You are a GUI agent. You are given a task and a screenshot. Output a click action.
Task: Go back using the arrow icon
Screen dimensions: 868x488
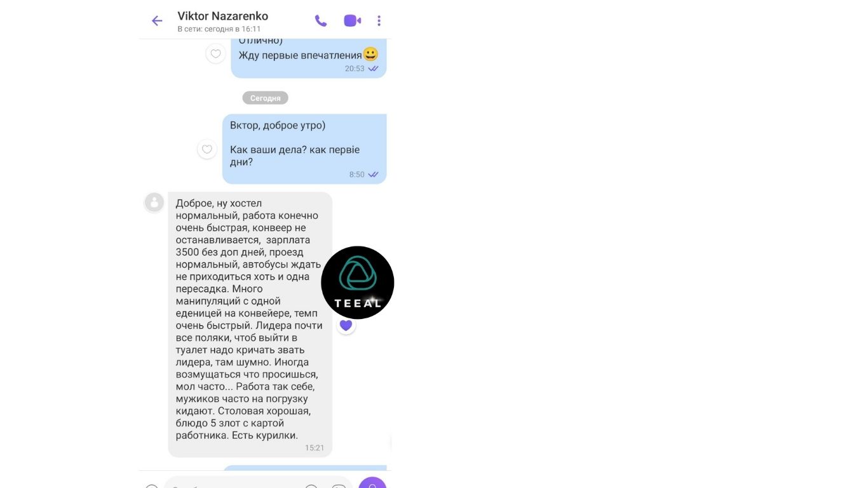click(157, 21)
